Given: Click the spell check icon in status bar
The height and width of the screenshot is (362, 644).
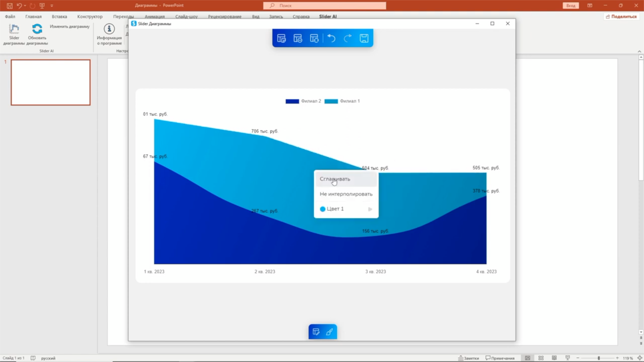Looking at the screenshot, I should tap(33, 358).
